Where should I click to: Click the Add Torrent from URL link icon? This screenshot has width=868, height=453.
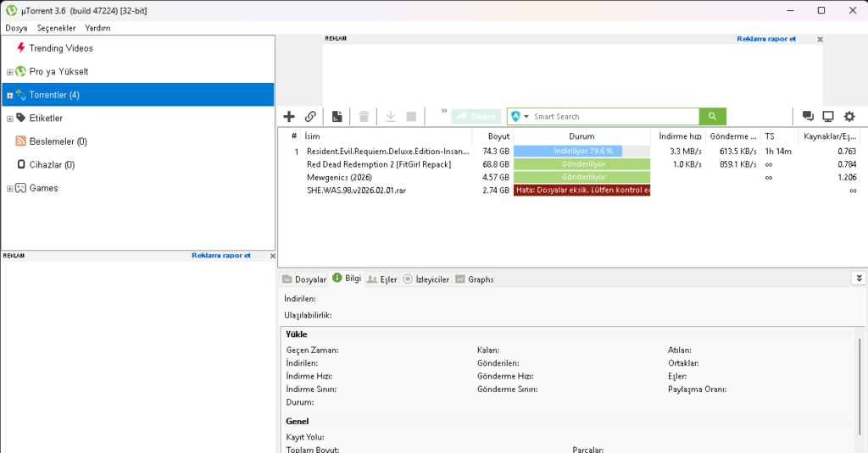click(x=310, y=116)
